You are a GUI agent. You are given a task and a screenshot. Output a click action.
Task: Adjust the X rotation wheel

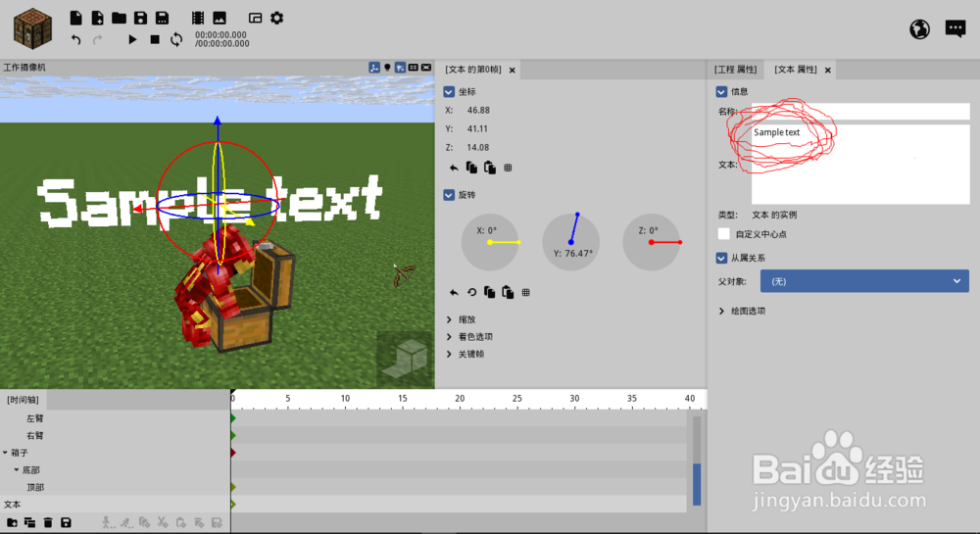click(x=490, y=242)
